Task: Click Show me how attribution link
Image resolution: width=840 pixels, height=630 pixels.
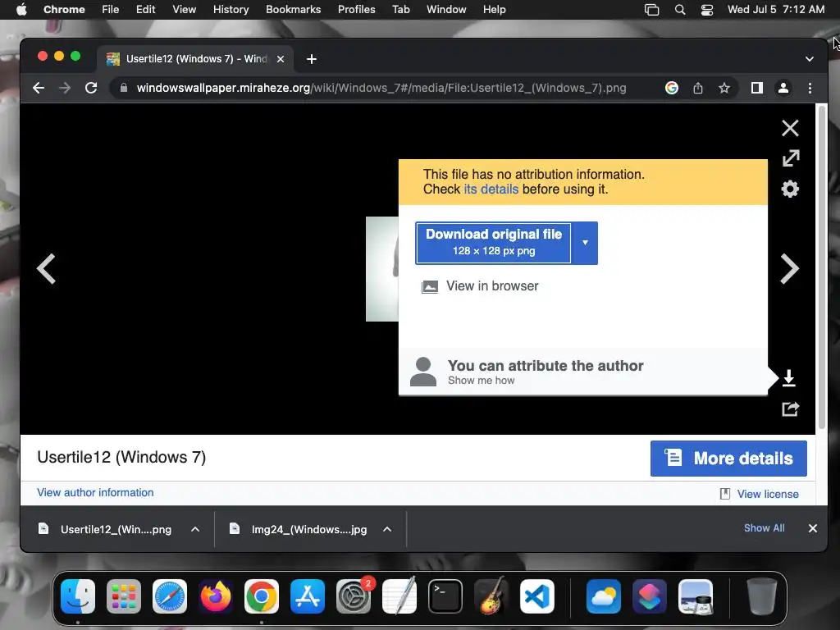Action: 481,381
